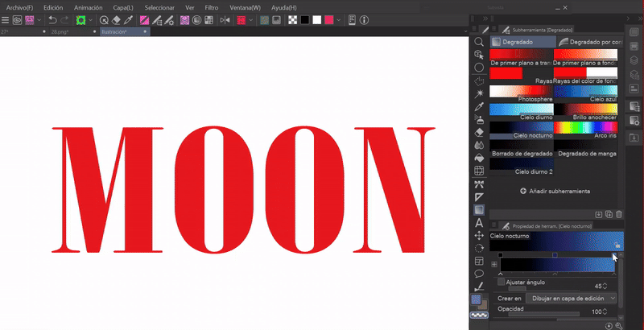Click Añadir subherramienta button
644x330 pixels.
(x=555, y=192)
